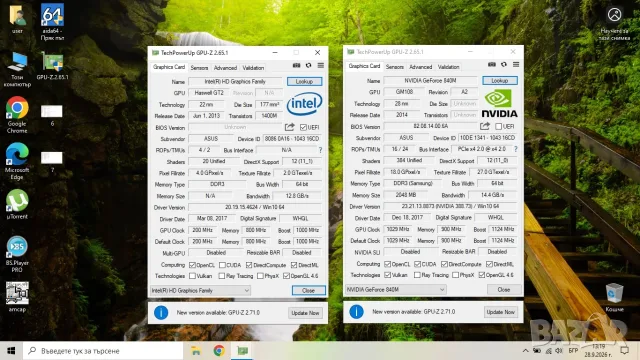Open File Explorer from taskbar
The image size is (640, 360).
click(x=196, y=351)
